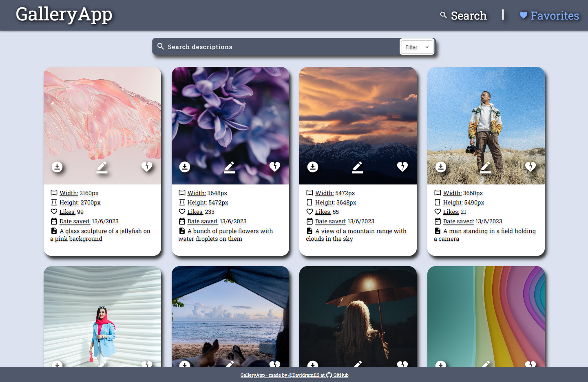The image size is (588, 382).
Task: Click the magnifier icon beside Search in header
Action: click(444, 15)
